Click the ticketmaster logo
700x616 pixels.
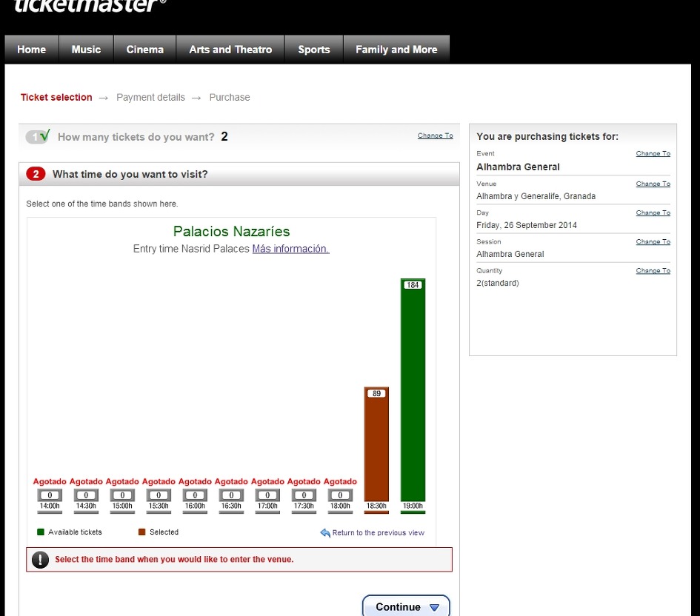click(90, 6)
